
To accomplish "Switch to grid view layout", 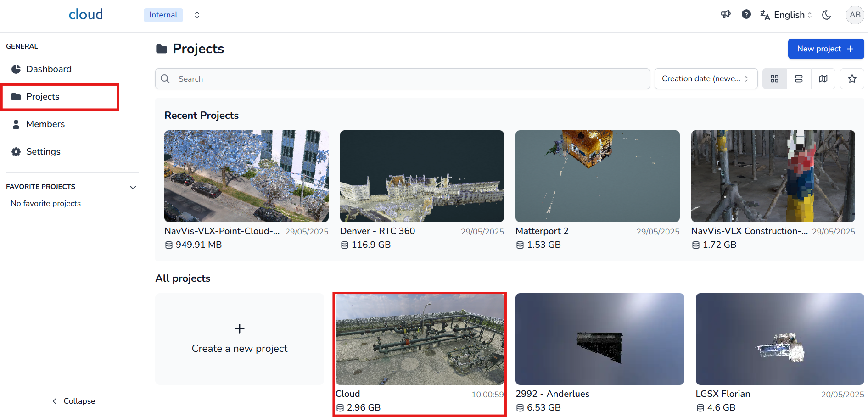I will click(x=774, y=79).
